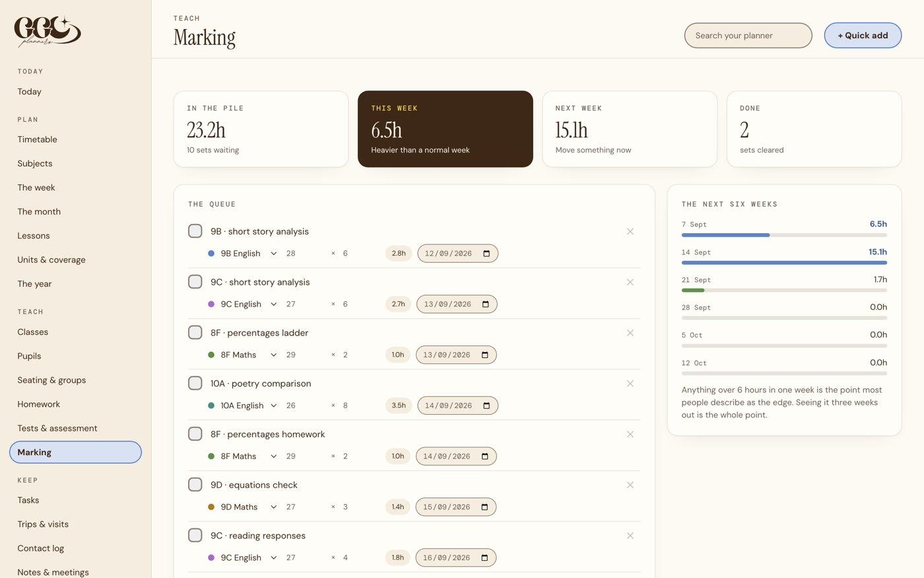Screen dimensions: 924x578
Task: Open class dropdown on percentages homework row
Action: 249,456
